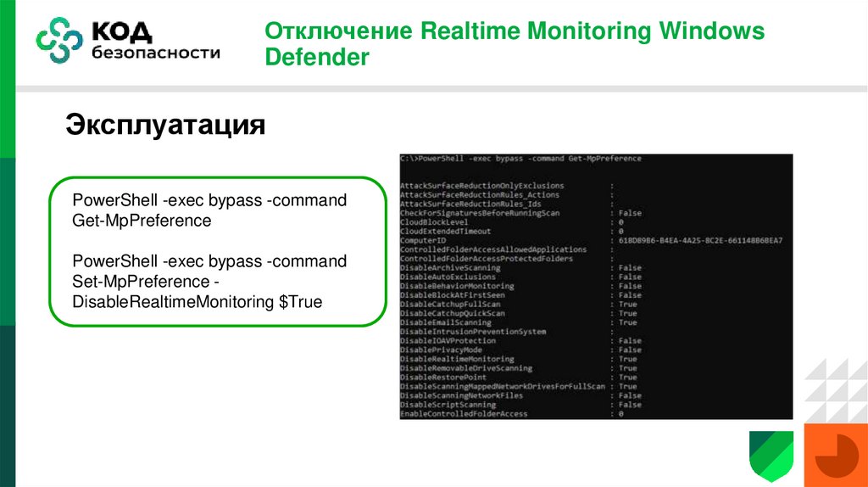Click the DisableScanningNetworkFiles row
The width and height of the screenshot is (868, 487).
point(521,395)
